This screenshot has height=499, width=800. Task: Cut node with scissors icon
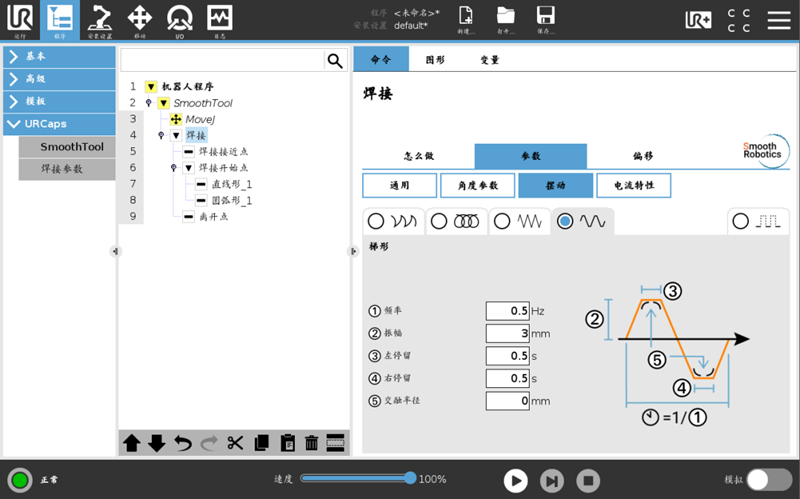point(235,442)
